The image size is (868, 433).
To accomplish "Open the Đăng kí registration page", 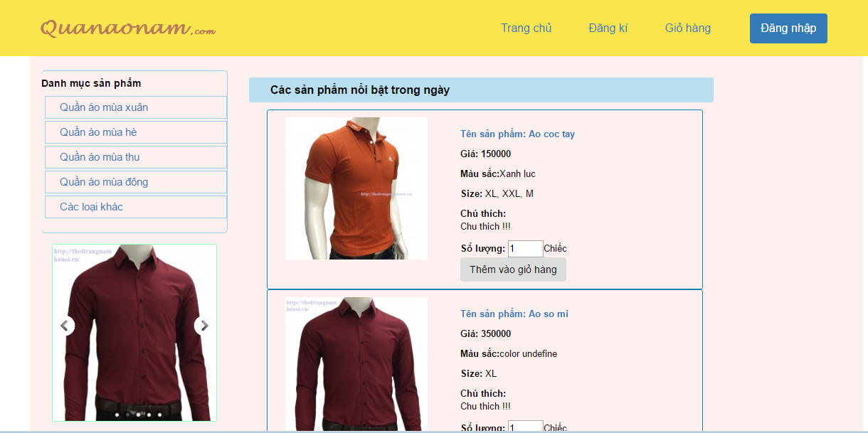I will (x=608, y=28).
